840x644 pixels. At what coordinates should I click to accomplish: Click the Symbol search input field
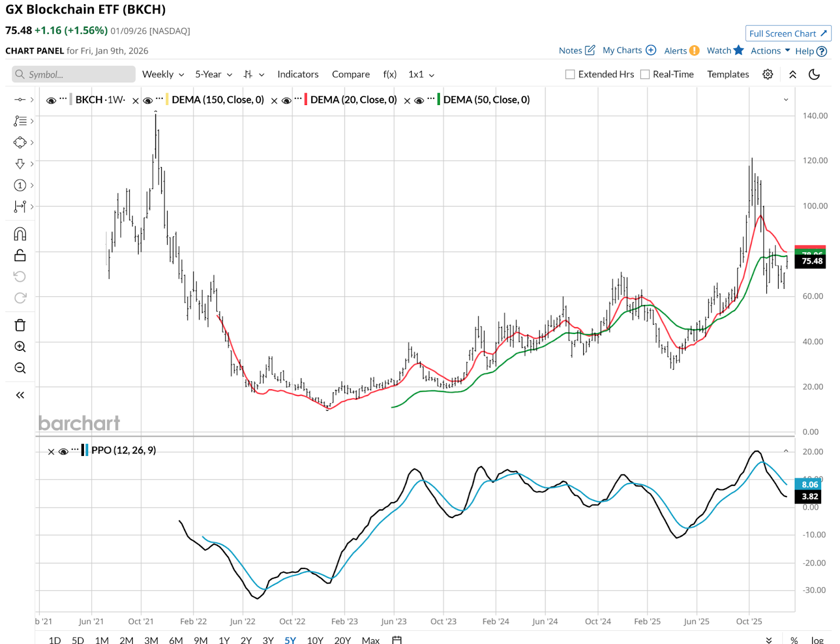[73, 75]
